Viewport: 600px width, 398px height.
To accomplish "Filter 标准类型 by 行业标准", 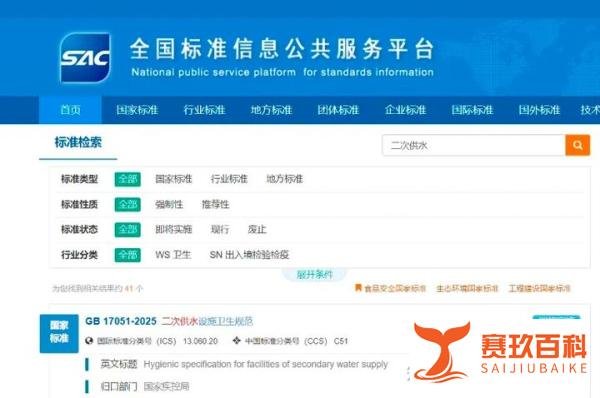I will coord(229,179).
